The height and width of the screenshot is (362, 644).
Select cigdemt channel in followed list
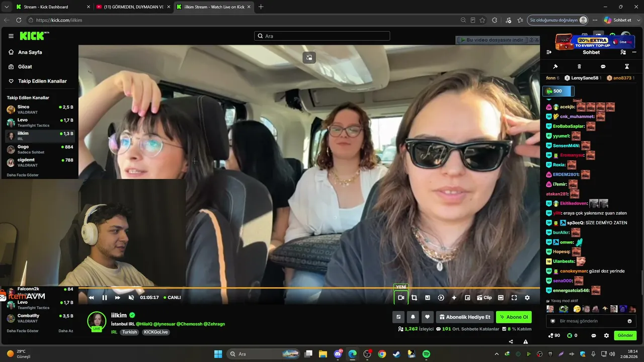[40, 162]
